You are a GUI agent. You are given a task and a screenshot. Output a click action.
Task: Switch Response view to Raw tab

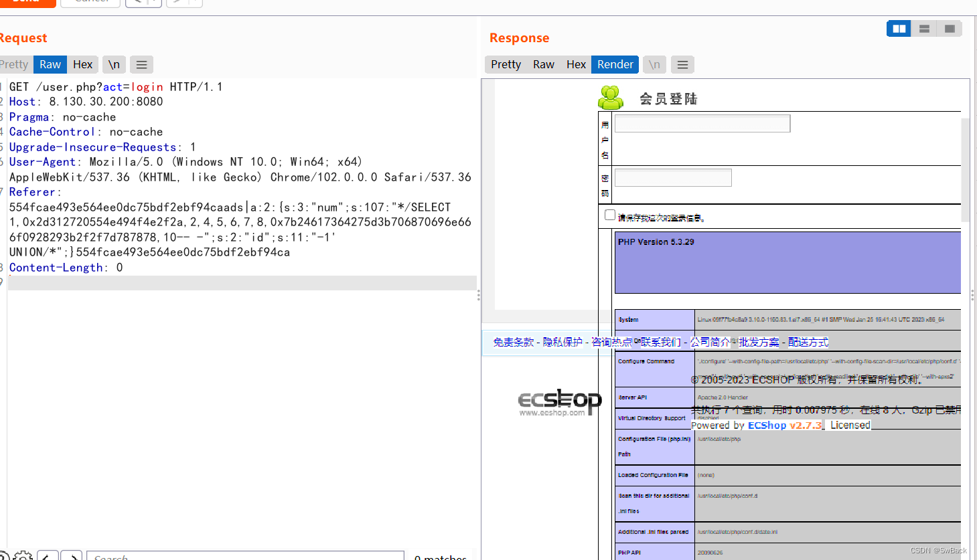pyautogui.click(x=544, y=65)
